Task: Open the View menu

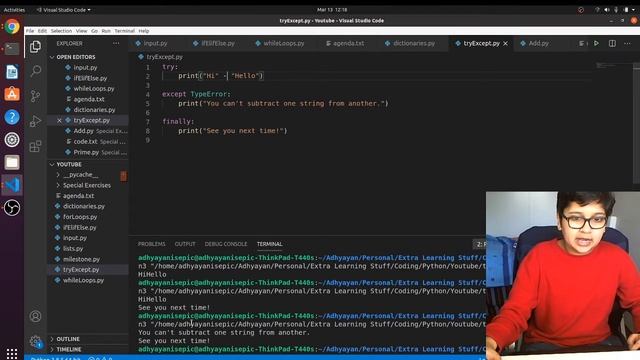Action: (x=81, y=31)
